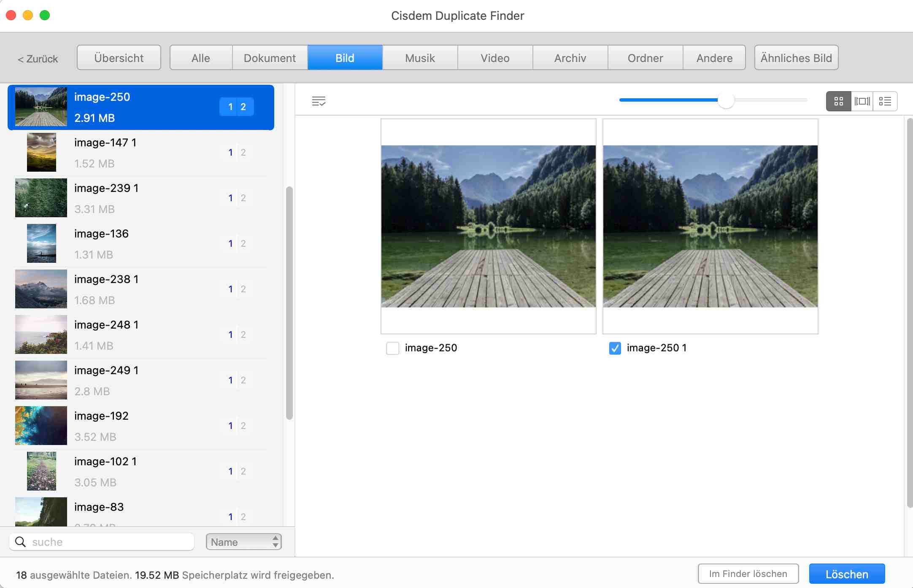
Task: Click the image-136 thumbnail icon
Action: (x=41, y=243)
